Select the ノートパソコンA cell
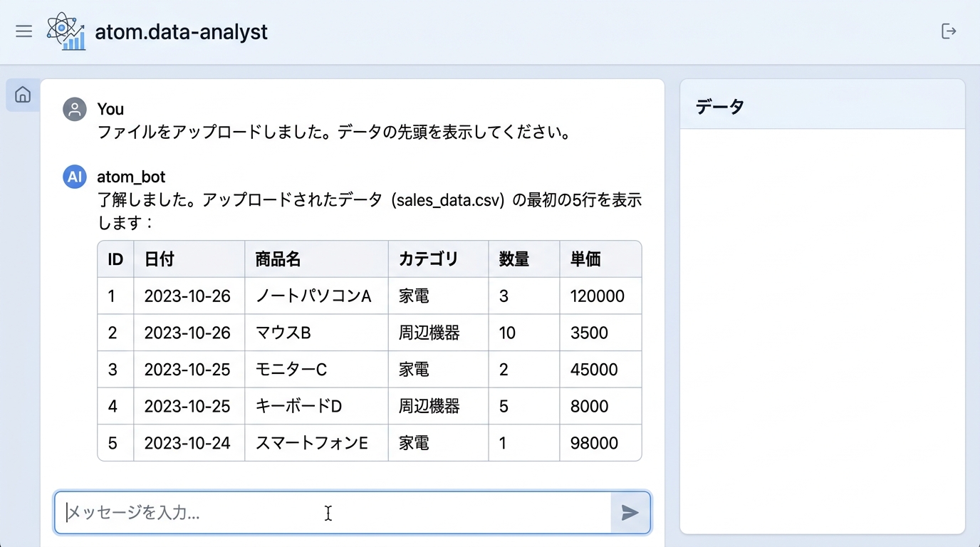The width and height of the screenshot is (980, 547). click(313, 296)
